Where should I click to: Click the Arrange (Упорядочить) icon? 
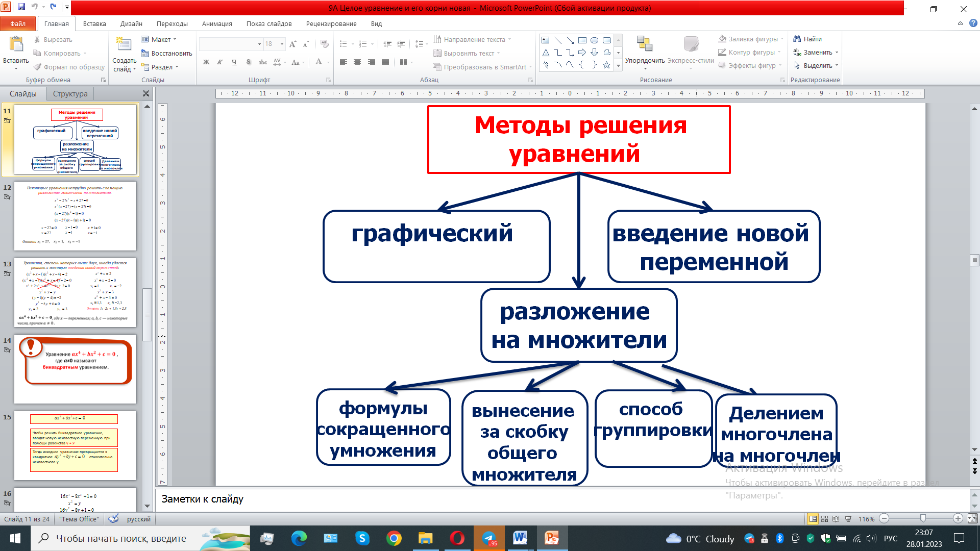[x=645, y=45]
